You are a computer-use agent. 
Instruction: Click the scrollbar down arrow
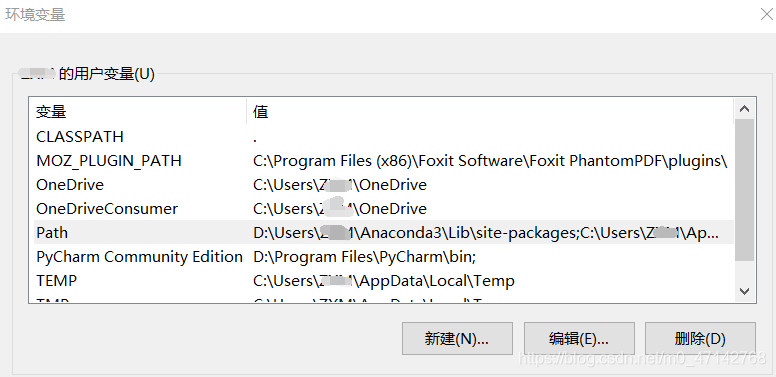(744, 291)
